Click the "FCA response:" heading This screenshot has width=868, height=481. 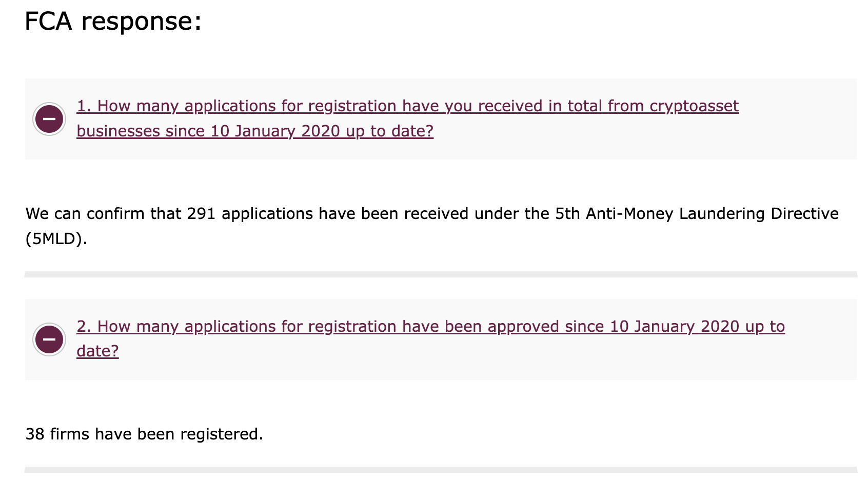(113, 22)
